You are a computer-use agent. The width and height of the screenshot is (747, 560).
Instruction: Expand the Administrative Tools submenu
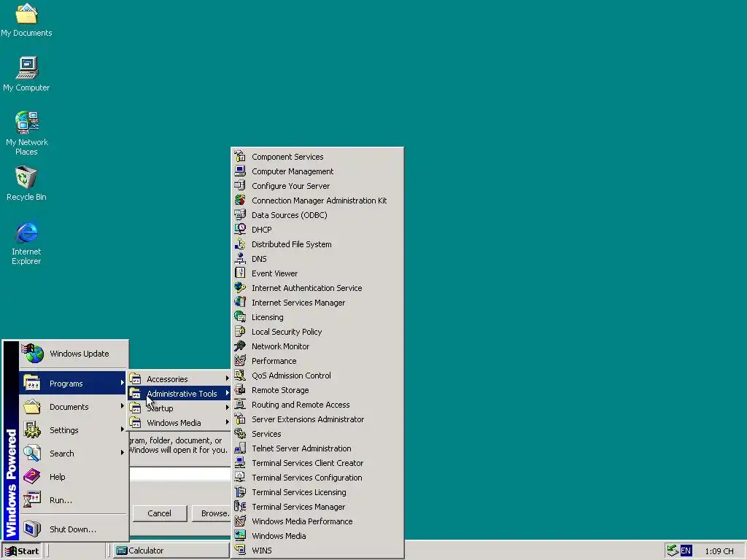point(179,394)
